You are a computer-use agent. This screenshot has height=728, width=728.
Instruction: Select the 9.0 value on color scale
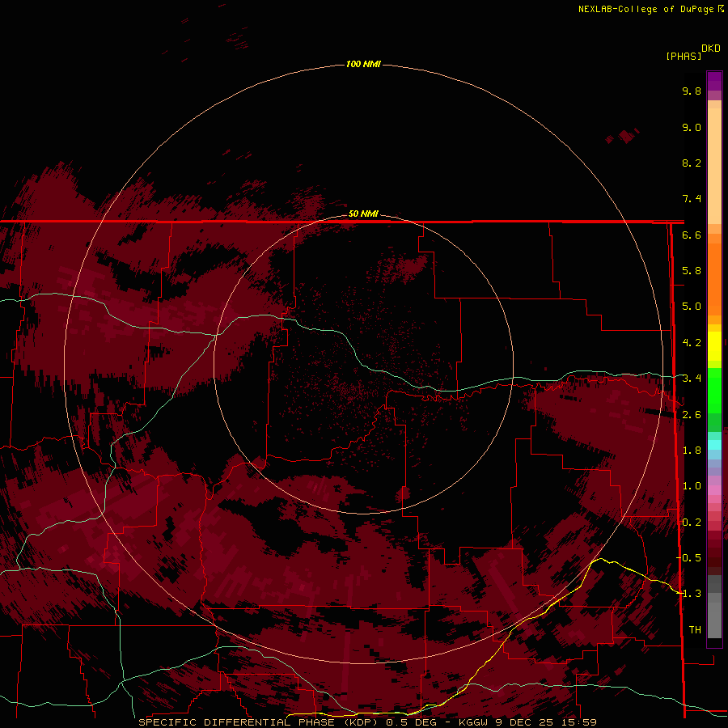point(692,127)
